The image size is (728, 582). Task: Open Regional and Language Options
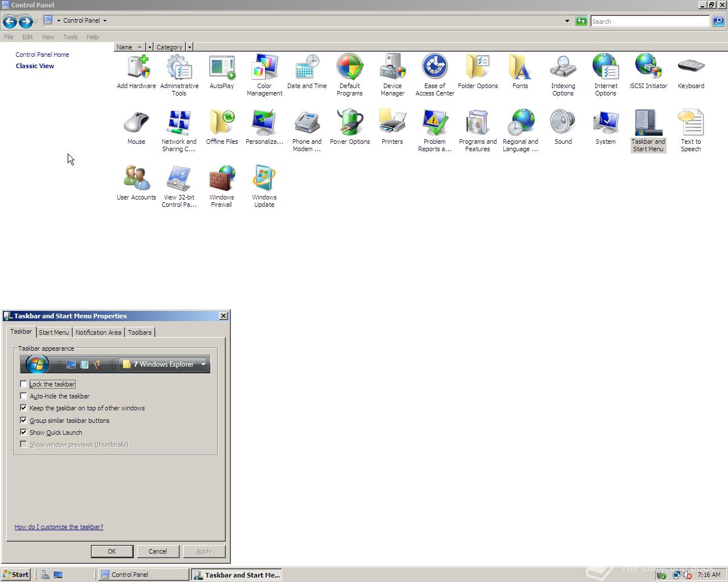coord(520,131)
